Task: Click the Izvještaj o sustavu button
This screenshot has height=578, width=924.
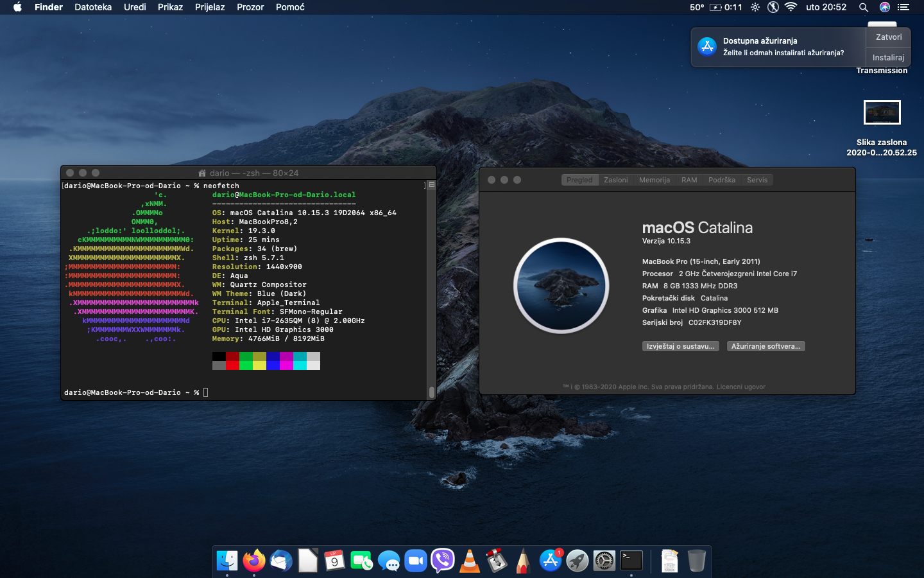Action: 680,346
